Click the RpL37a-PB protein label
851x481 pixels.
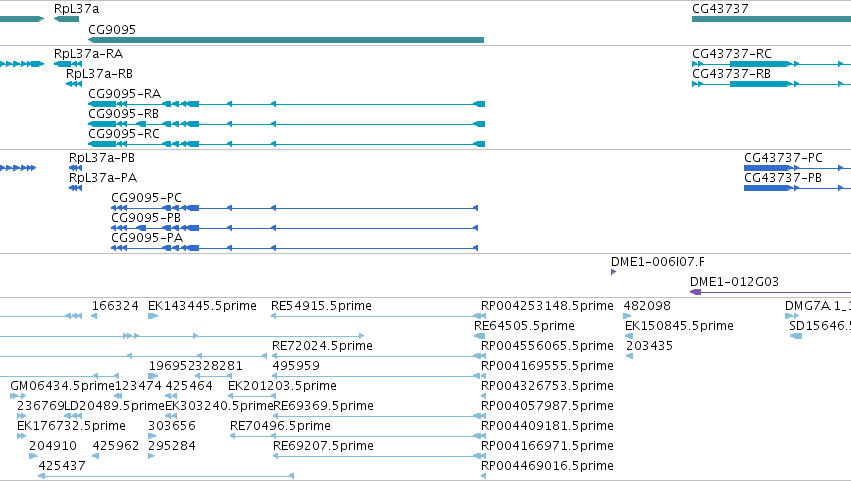101,158
